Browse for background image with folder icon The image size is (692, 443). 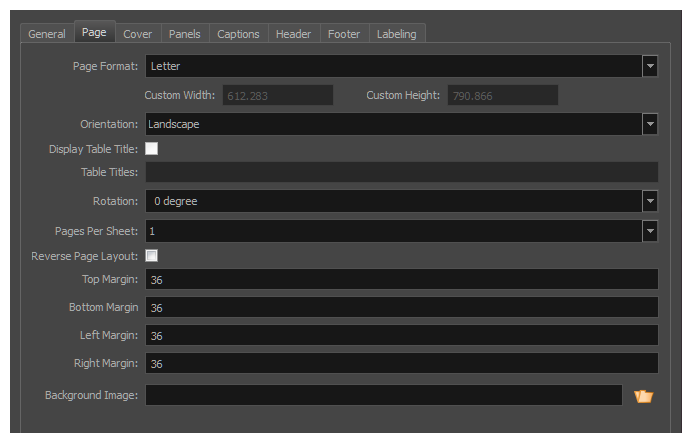[x=643, y=396]
